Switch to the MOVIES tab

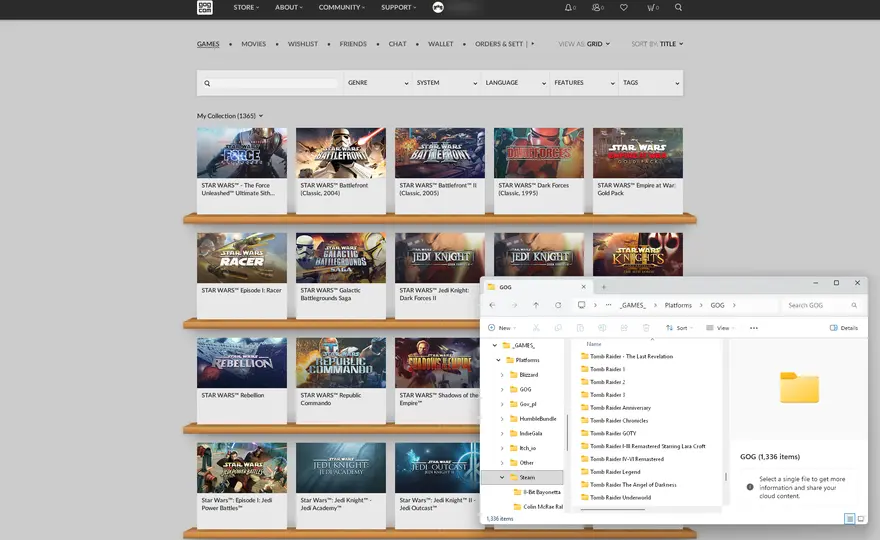click(254, 44)
